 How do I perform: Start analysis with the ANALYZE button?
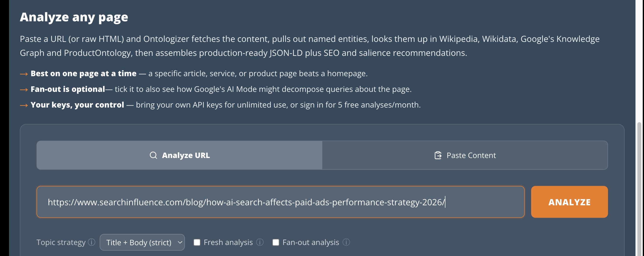569,202
